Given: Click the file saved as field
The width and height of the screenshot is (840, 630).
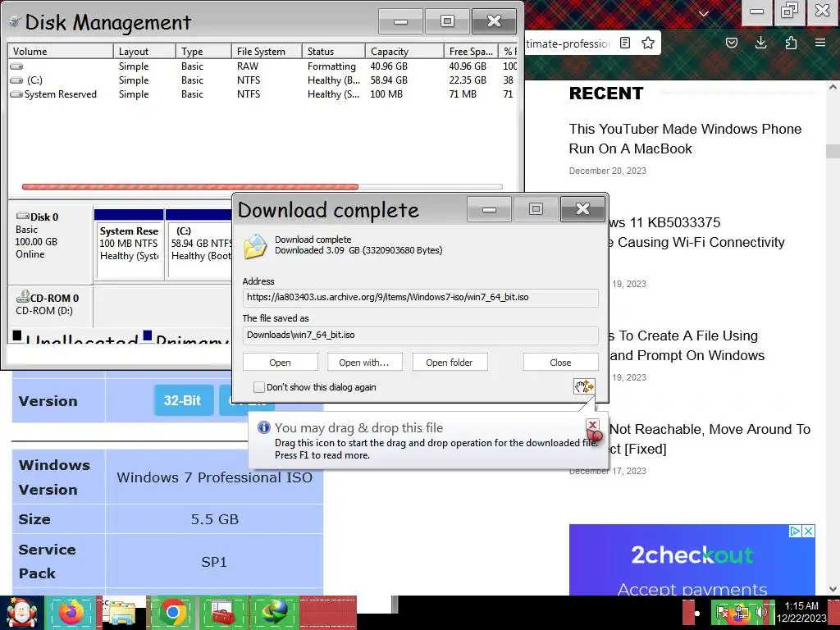Looking at the screenshot, I should coord(421,336).
